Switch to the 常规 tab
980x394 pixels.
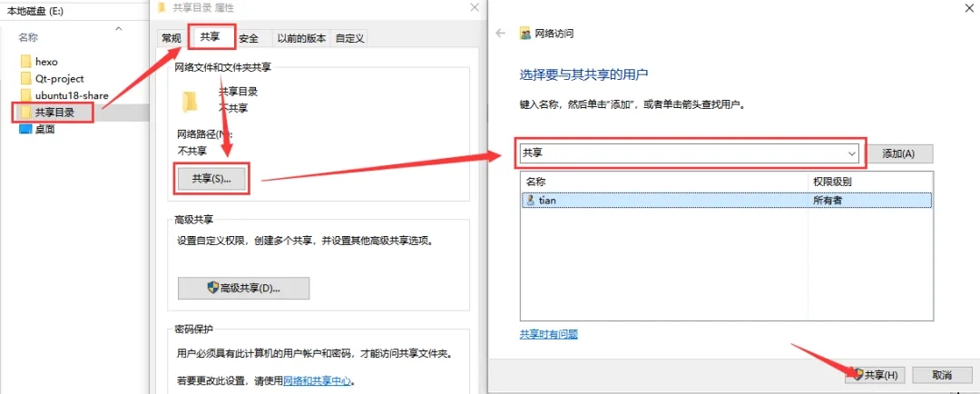click(x=171, y=38)
